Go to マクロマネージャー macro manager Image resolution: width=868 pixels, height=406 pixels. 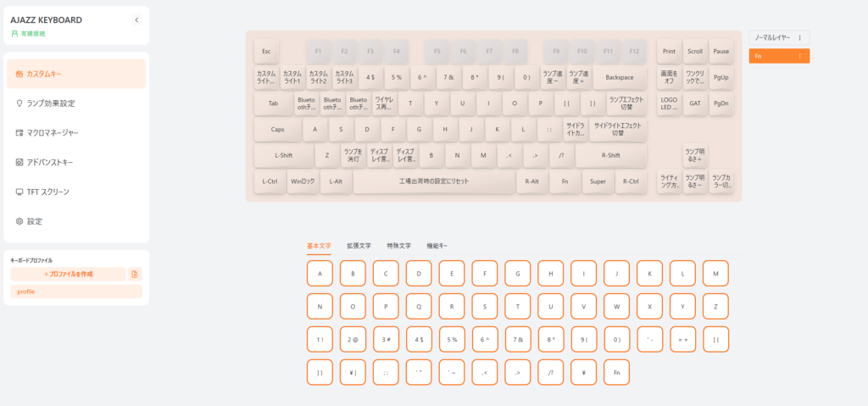tap(76, 133)
